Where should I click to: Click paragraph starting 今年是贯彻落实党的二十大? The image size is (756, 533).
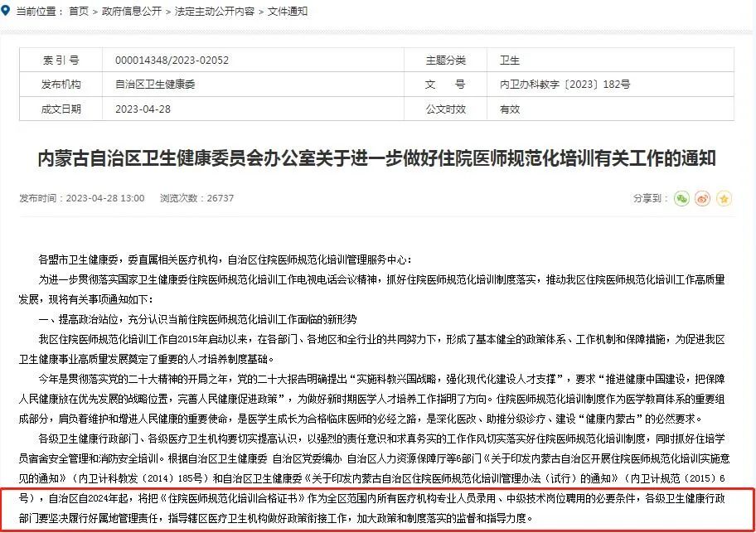[x=371, y=399]
